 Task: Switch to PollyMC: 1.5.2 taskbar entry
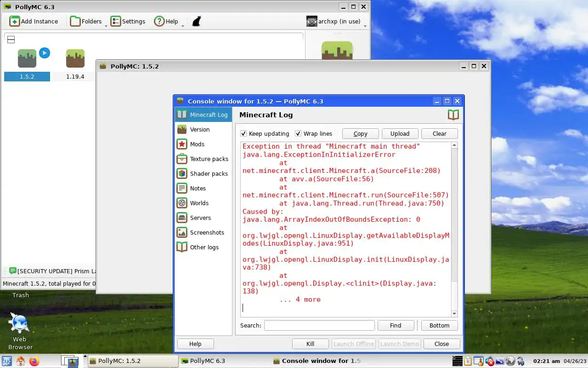pyautogui.click(x=133, y=361)
